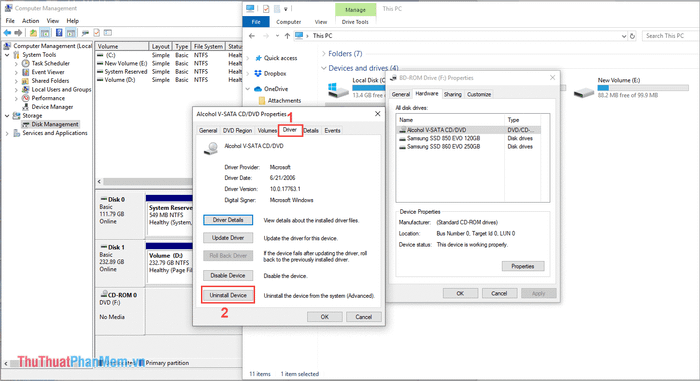
Task: Open Sharing tab in BD-ROM Drive properties
Action: (x=453, y=94)
